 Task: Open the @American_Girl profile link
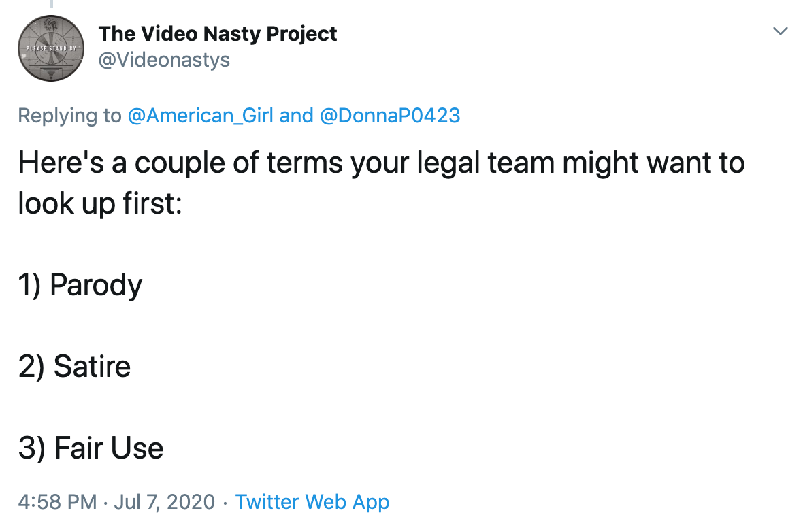click(200, 116)
